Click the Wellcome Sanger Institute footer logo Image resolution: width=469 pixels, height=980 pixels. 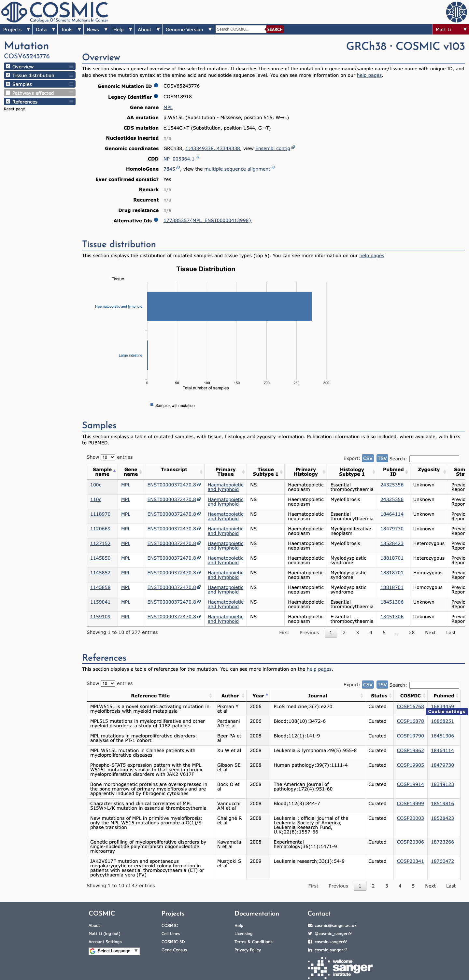[340, 967]
